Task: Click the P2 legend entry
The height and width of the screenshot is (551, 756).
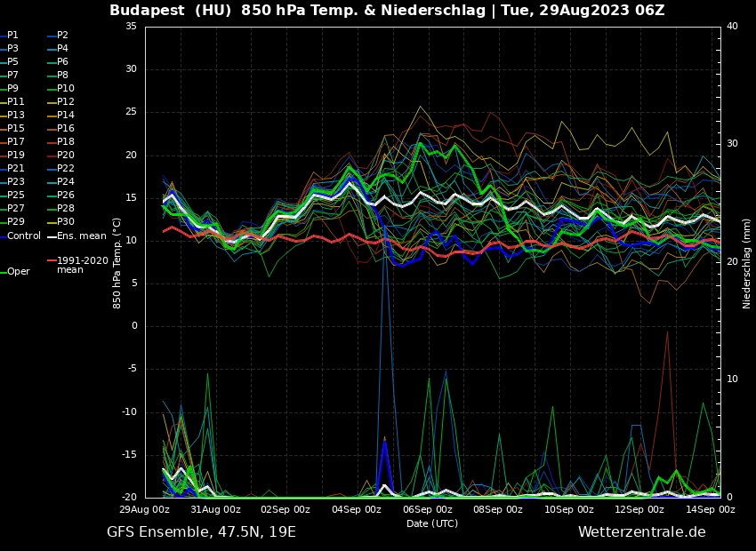Action: click(62, 36)
